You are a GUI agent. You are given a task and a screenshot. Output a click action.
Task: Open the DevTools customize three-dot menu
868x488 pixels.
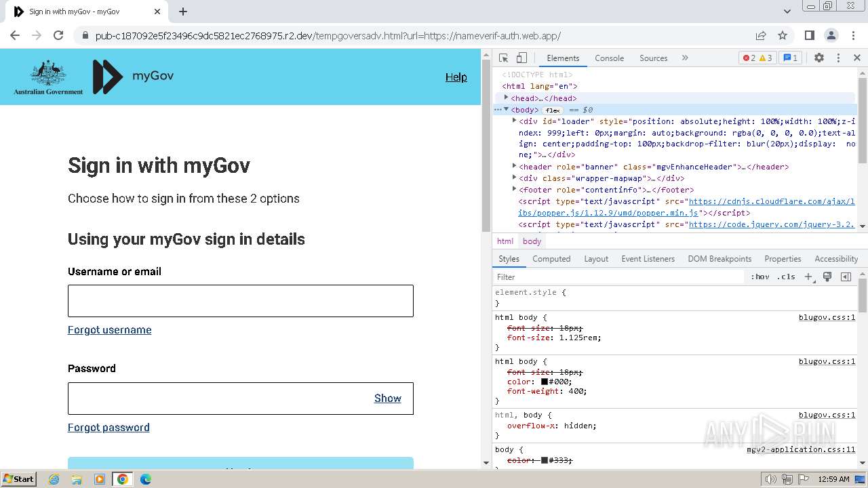[x=838, y=58]
